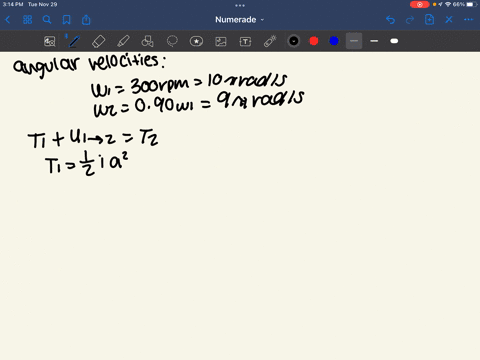The width and height of the screenshot is (480, 360).
Task: Select the zoom window tool
Action: 50,41
